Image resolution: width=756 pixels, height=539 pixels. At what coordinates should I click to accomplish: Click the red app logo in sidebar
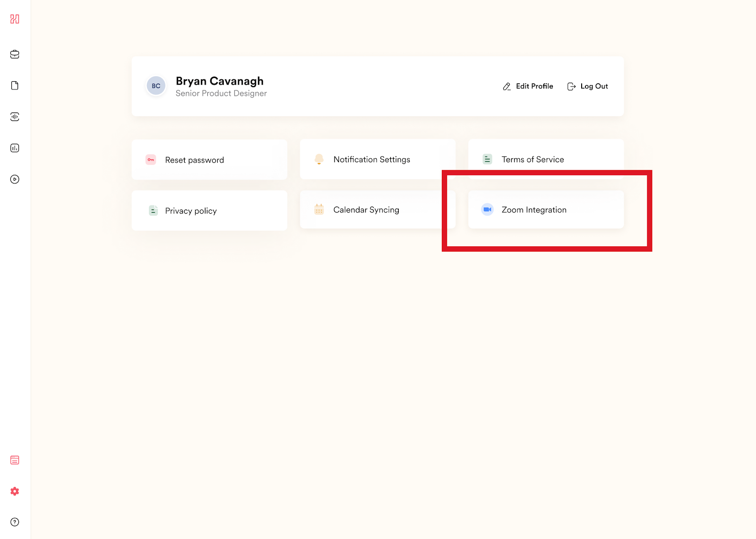tap(15, 19)
